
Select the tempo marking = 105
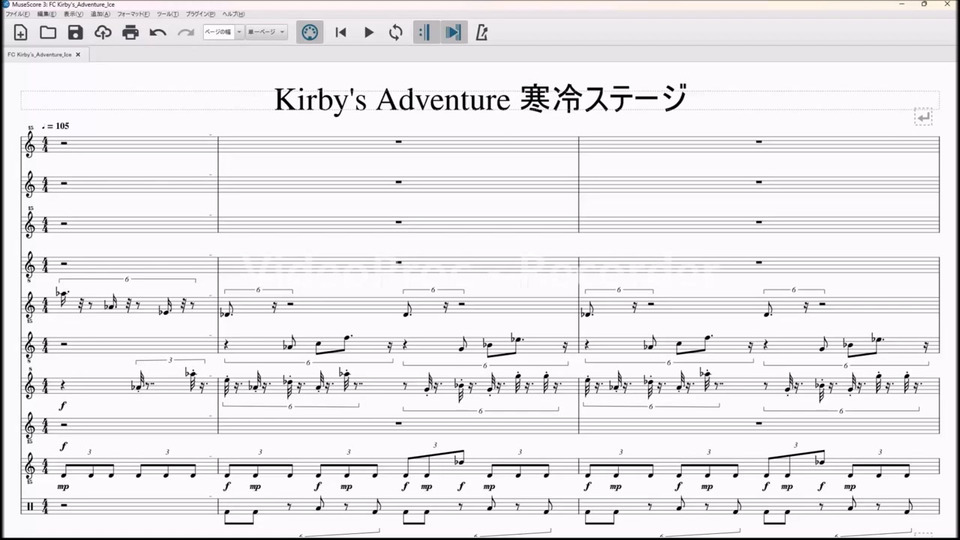pos(56,126)
